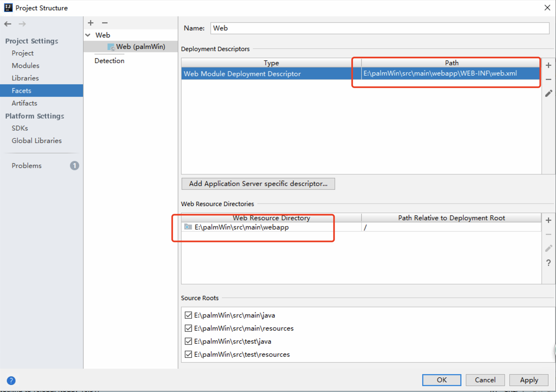Click the web.xml path cell
556x392 pixels.
(x=451, y=74)
